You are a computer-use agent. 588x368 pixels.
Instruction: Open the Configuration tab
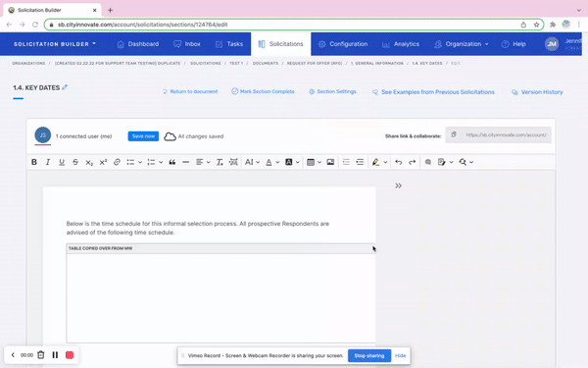point(343,44)
